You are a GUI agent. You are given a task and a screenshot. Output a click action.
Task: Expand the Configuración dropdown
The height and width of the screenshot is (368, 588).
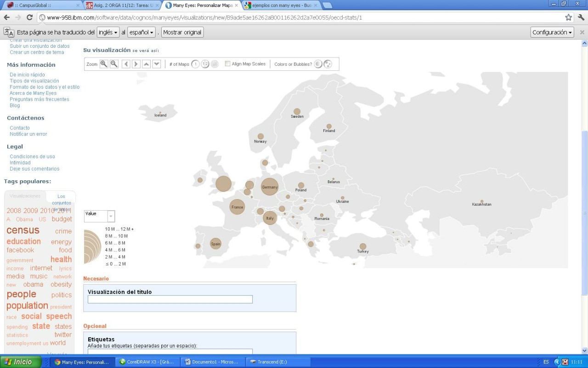(552, 32)
